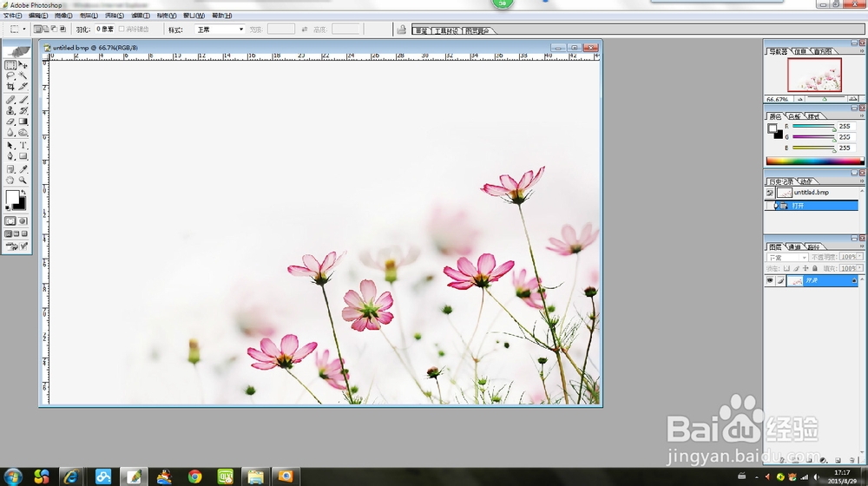
Task: Switch to the Histogram tab
Action: coord(822,51)
